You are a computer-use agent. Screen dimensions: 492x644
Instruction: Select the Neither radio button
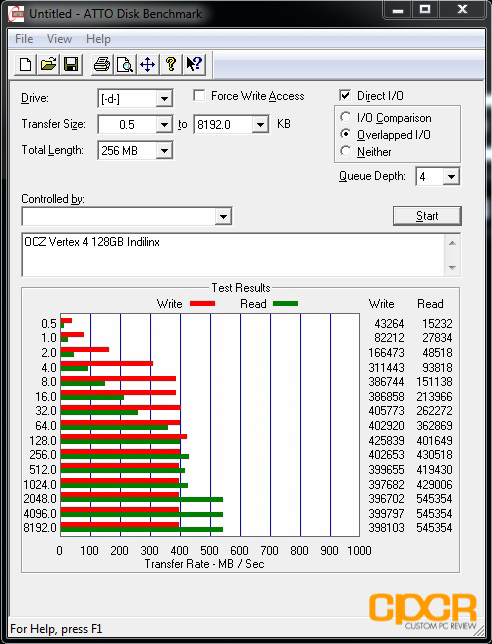point(345,151)
